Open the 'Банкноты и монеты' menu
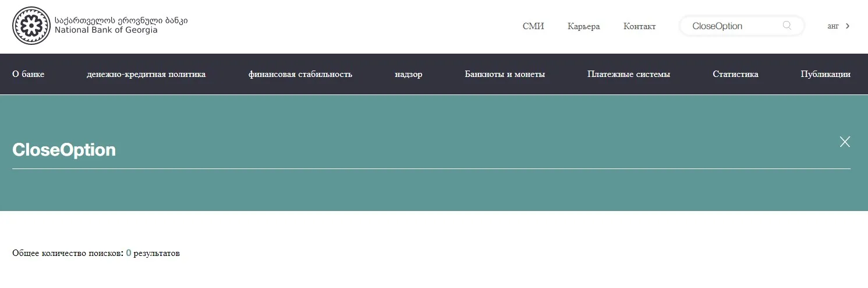The height and width of the screenshot is (288, 868). point(505,74)
